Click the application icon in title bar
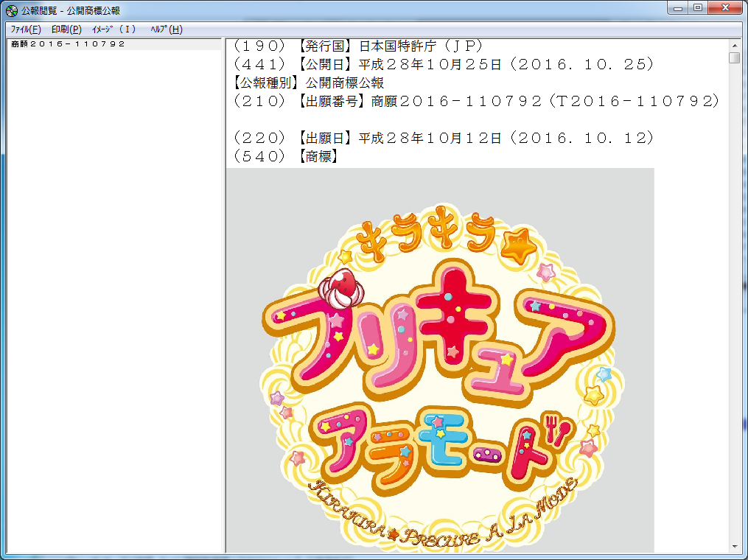Viewport: 748px width, 560px height. (x=12, y=10)
